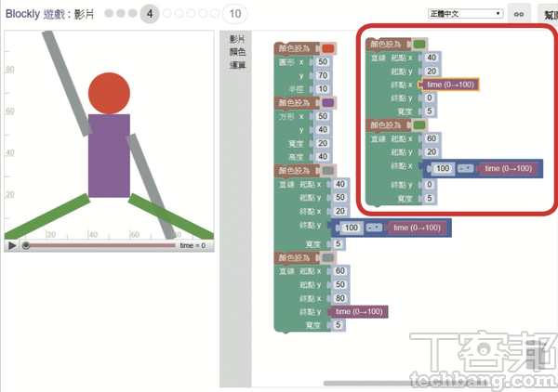Pick the lower green color swatch
Screen dimensions: 558x392
click(419, 125)
